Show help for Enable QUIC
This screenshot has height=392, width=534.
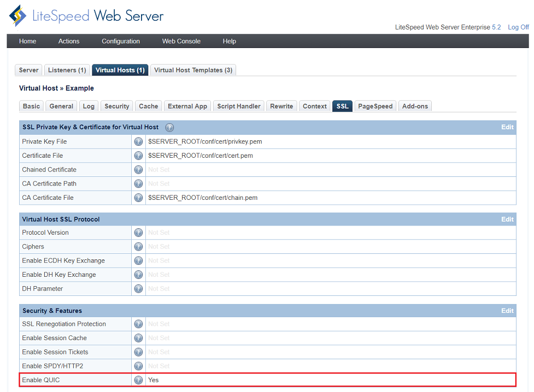(138, 380)
